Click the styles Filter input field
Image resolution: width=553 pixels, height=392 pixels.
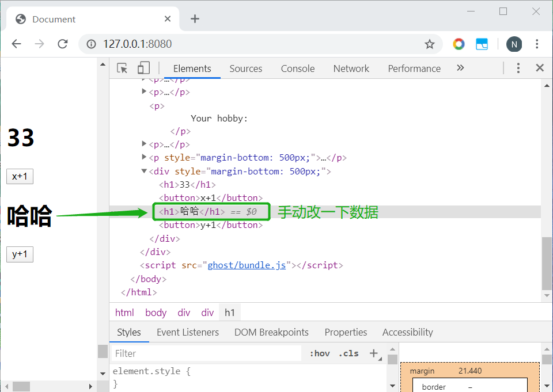click(x=207, y=353)
